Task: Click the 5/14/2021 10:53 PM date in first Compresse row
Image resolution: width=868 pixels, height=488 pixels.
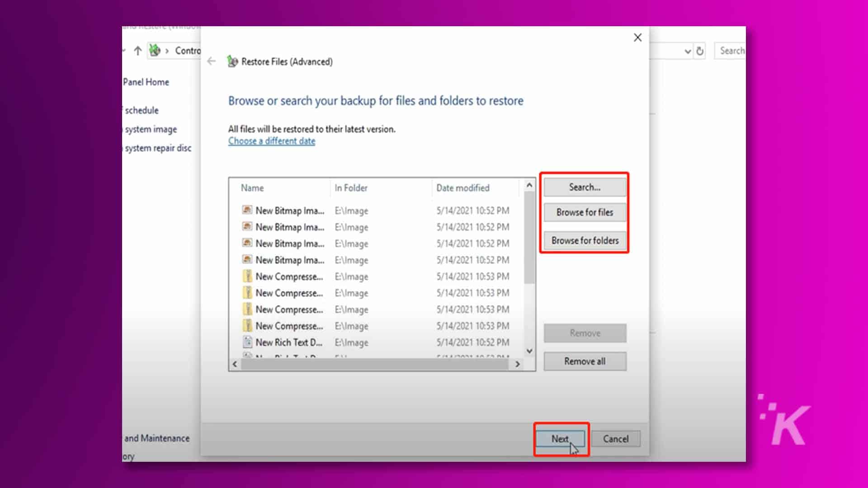Action: pos(473,277)
